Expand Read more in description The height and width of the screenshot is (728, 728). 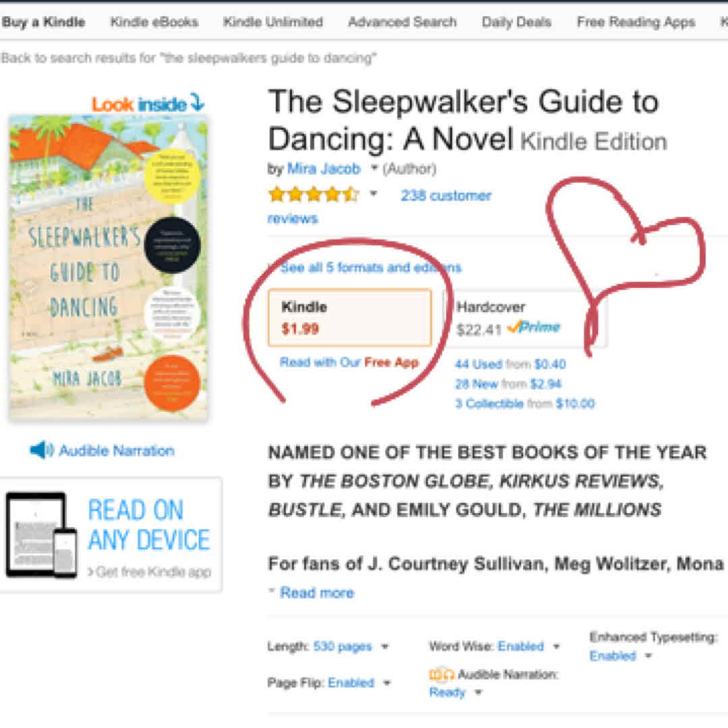[316, 593]
